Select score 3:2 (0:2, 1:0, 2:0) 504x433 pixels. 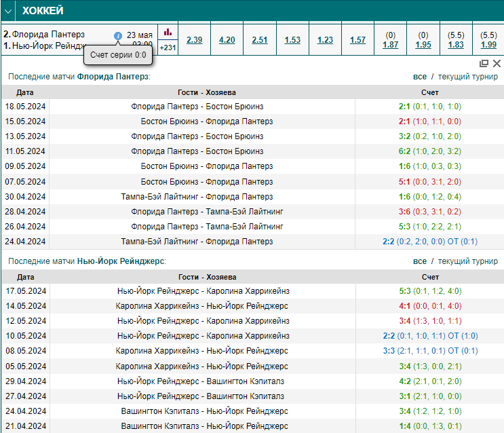pyautogui.click(x=430, y=136)
